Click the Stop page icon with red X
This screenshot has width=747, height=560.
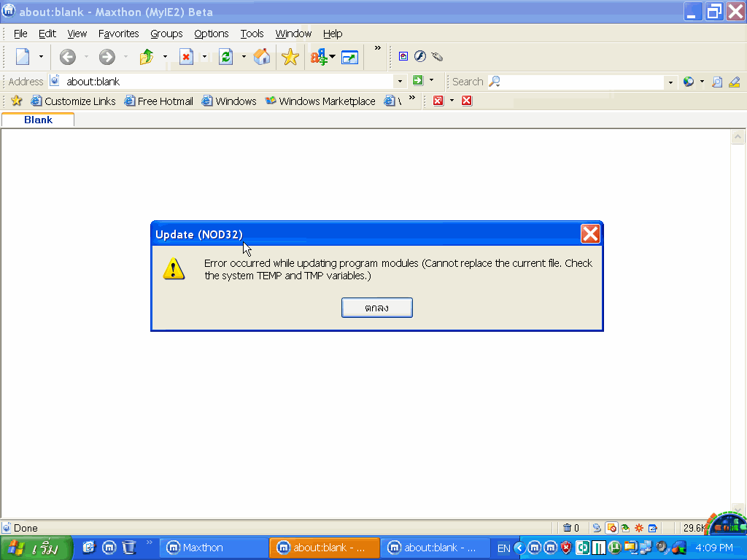pyautogui.click(x=186, y=57)
